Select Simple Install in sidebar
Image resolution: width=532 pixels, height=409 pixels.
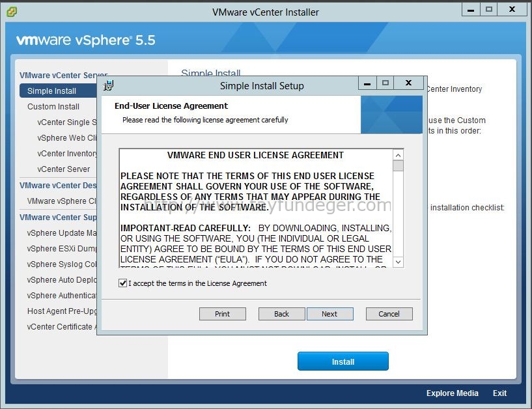point(59,91)
